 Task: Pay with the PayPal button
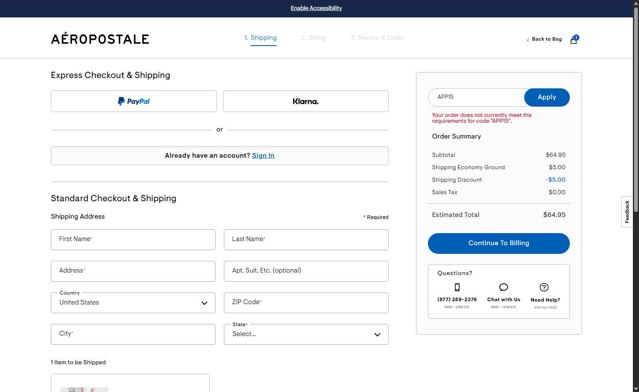[134, 101]
